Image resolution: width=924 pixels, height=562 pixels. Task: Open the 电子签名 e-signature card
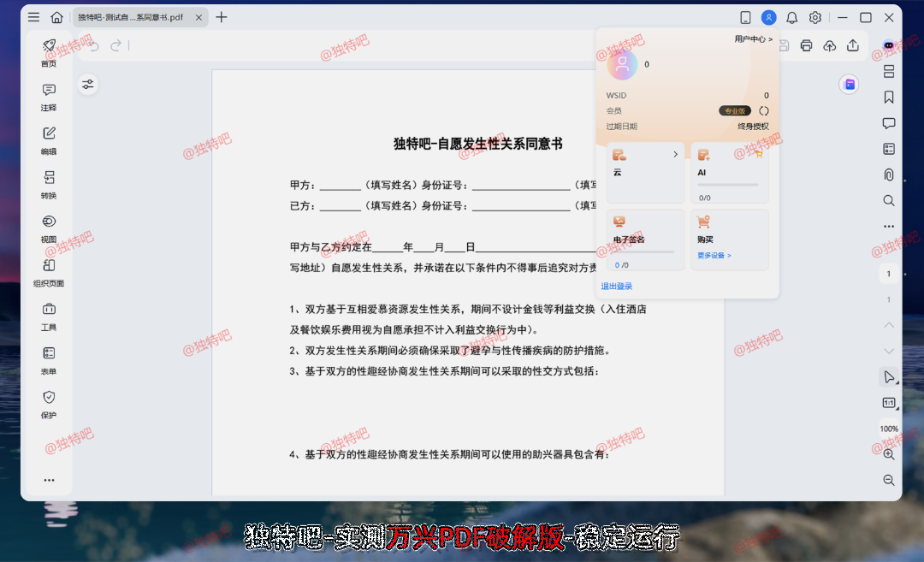[646, 240]
